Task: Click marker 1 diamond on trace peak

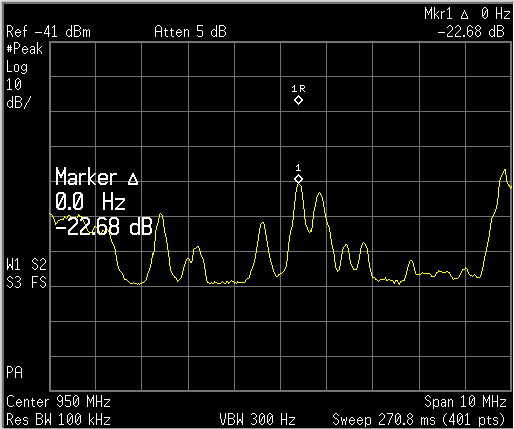Action: click(x=298, y=179)
